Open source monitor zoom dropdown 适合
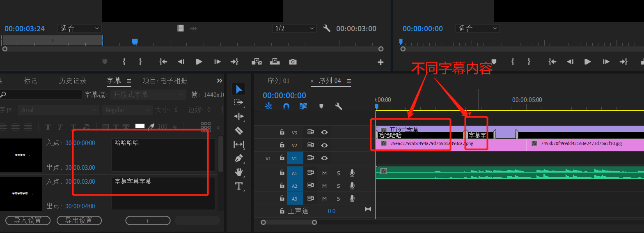This screenshot has height=233, width=644. 80,28
